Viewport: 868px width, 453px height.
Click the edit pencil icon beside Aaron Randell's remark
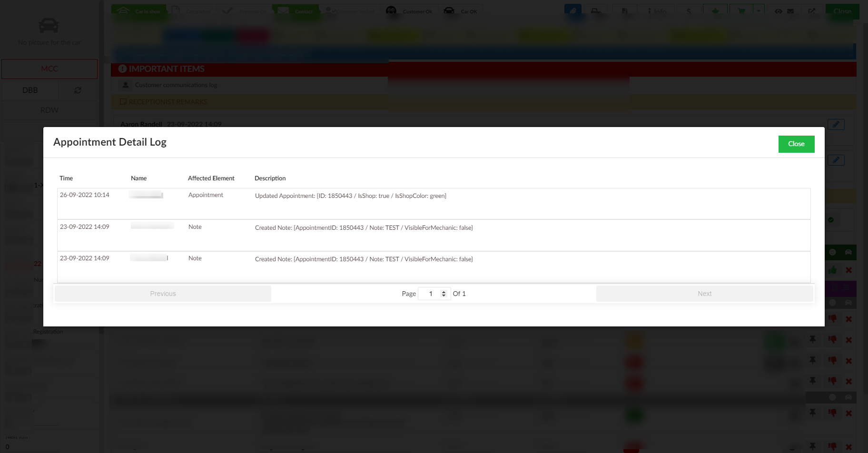(x=836, y=125)
